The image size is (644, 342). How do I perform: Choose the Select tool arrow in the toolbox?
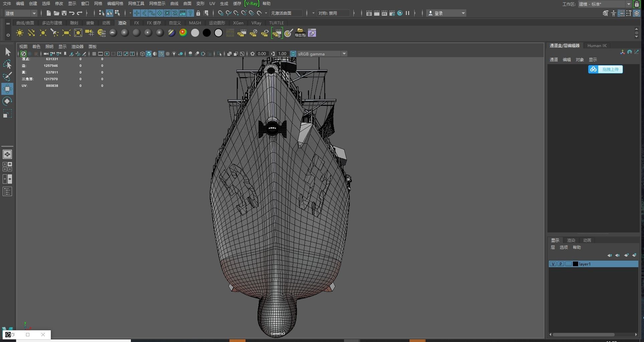pyautogui.click(x=7, y=52)
